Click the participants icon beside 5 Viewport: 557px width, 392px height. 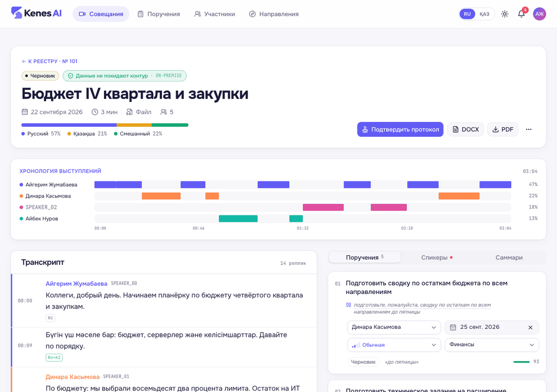(164, 112)
